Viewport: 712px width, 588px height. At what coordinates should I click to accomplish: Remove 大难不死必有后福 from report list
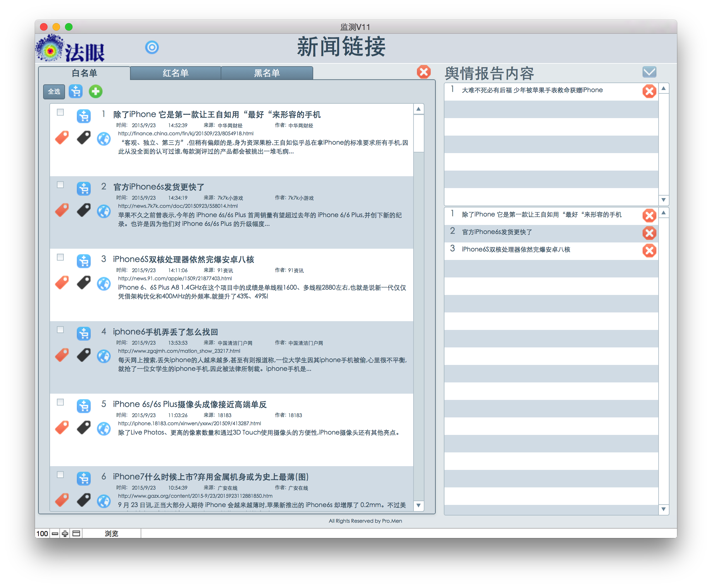649,91
